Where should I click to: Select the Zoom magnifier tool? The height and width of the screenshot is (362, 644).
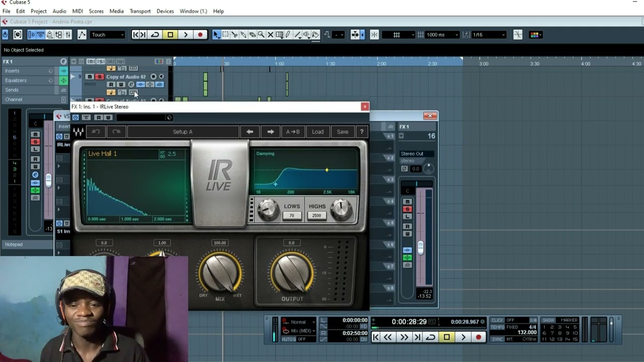coord(261,35)
